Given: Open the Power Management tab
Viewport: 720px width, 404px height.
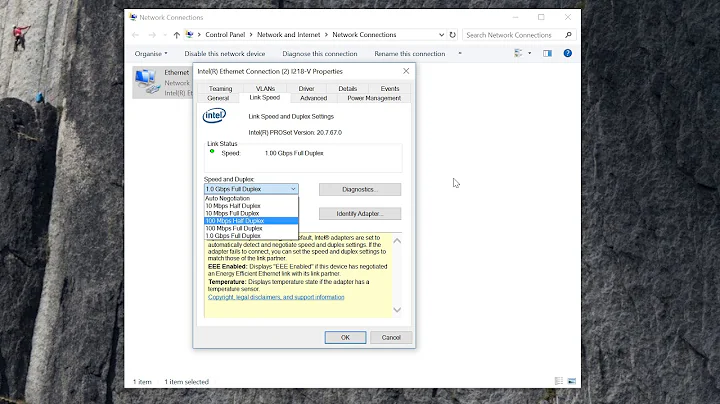Looking at the screenshot, I should (x=374, y=98).
